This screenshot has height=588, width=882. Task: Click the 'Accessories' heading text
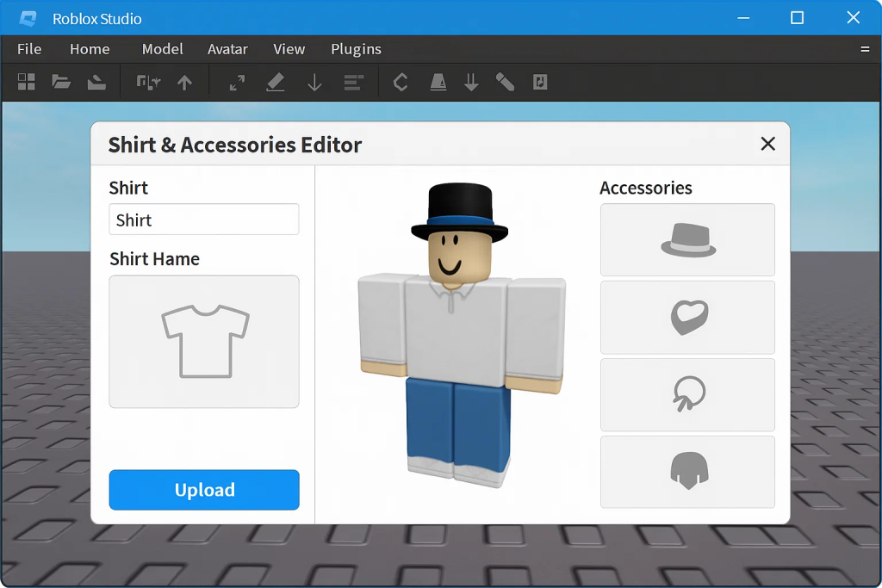tap(646, 188)
